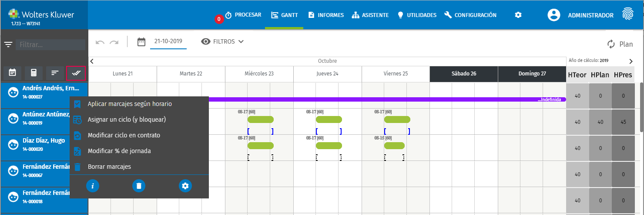Click avatar of Antúnez Antúnez
The width and height of the screenshot is (644, 215).
click(x=13, y=118)
